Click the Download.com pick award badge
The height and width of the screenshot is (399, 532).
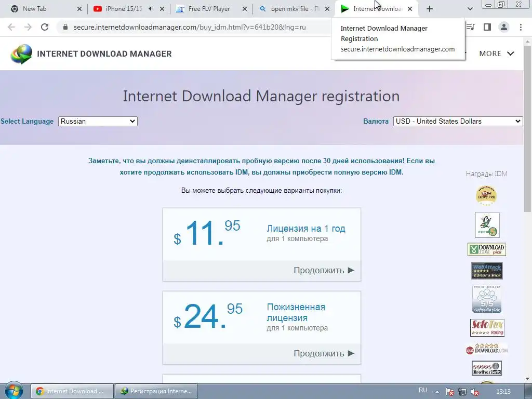click(x=486, y=249)
